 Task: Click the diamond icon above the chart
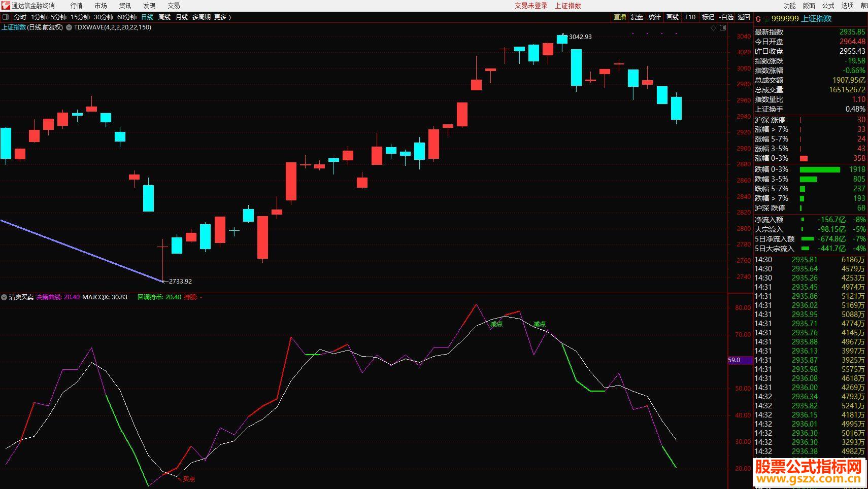(x=713, y=27)
